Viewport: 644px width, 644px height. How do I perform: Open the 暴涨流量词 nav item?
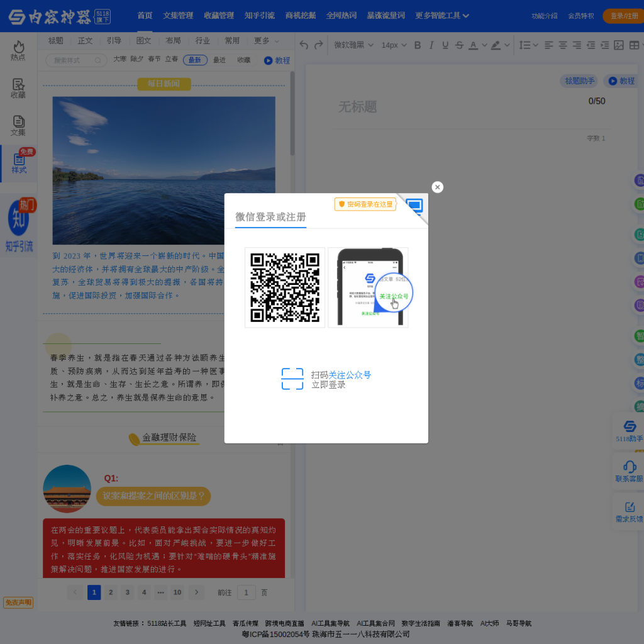coord(386,16)
